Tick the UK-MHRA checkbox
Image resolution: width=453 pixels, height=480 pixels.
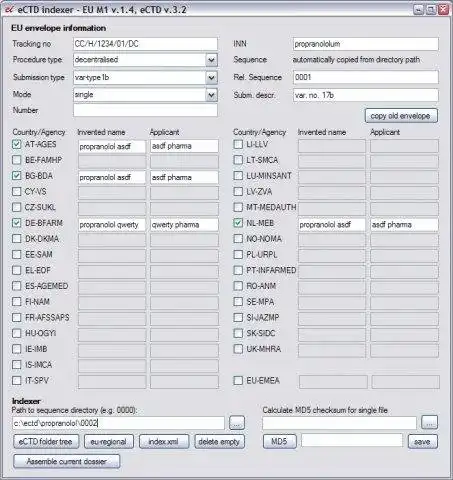(238, 349)
